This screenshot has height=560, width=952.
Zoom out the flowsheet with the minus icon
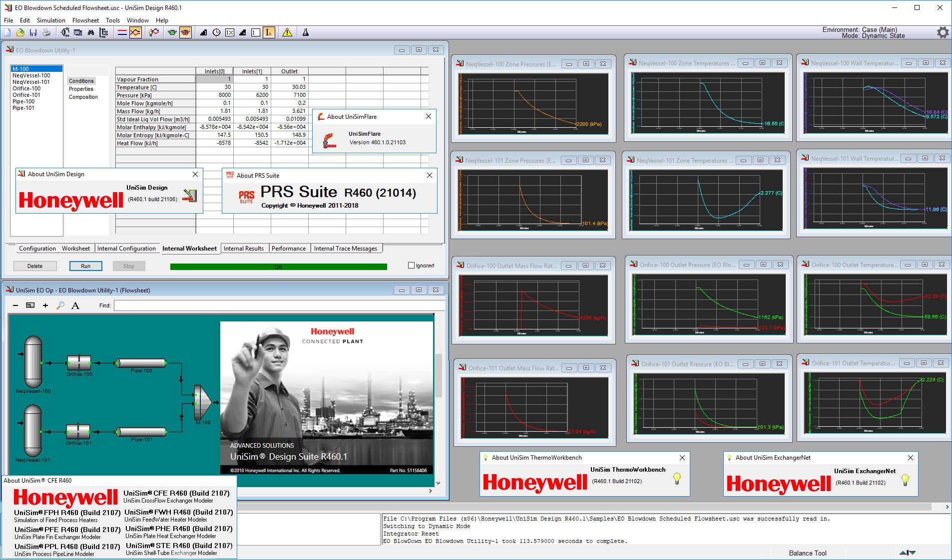(15, 305)
